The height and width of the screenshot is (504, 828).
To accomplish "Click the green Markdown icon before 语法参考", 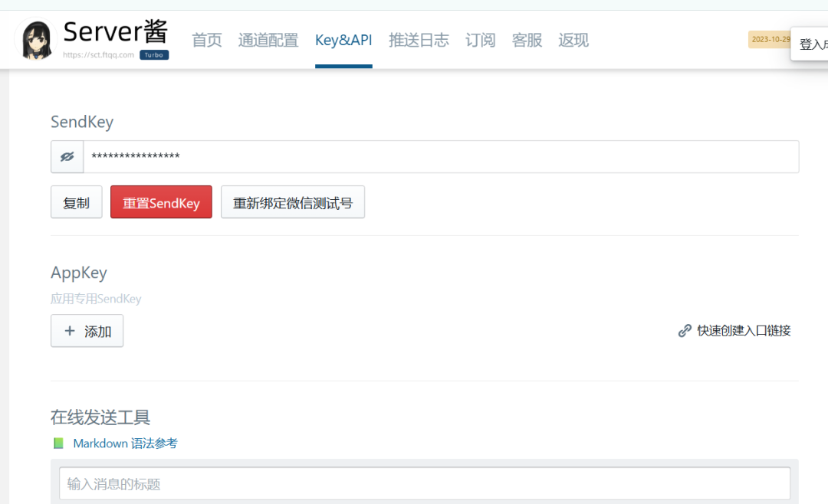I will tap(58, 443).
